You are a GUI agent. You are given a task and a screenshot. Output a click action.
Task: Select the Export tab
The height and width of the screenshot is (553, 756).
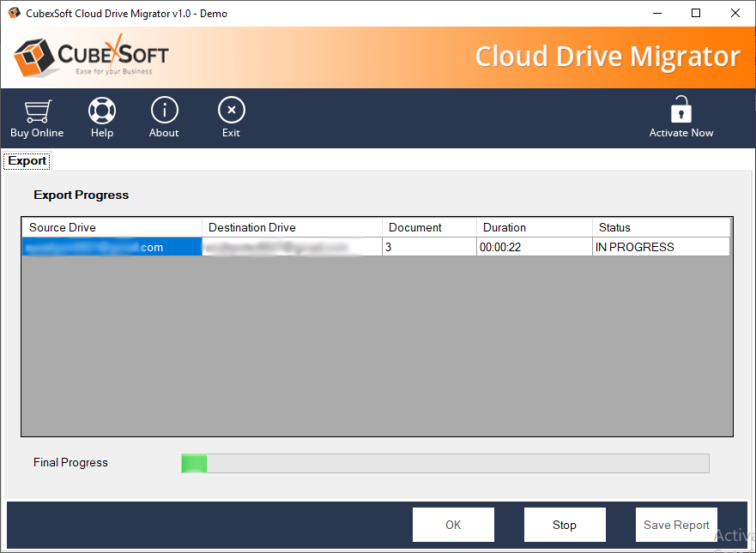[27, 161]
